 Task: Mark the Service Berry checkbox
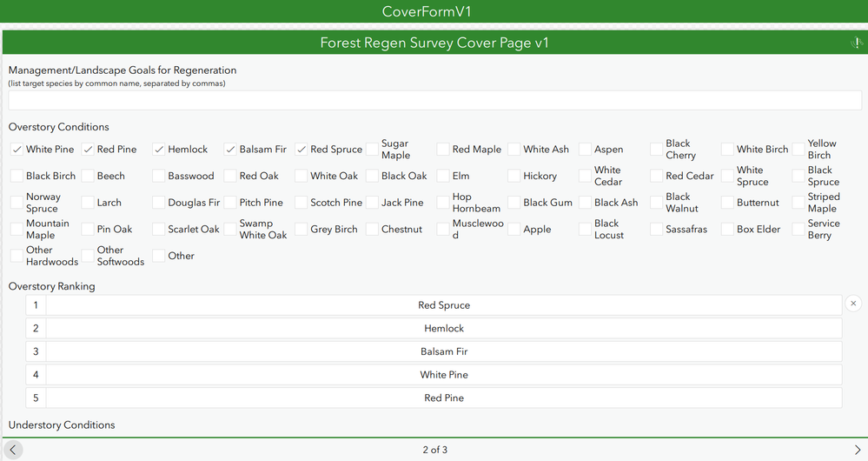point(798,230)
